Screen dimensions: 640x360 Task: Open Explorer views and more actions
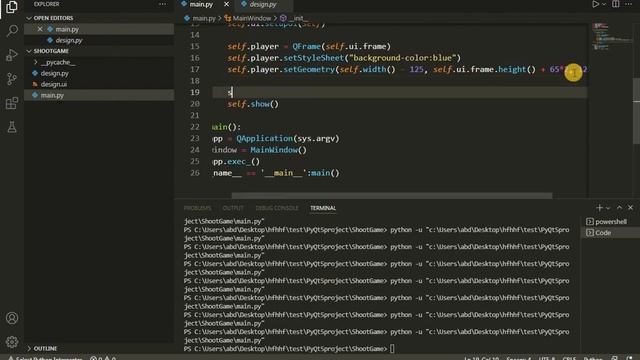162,4
